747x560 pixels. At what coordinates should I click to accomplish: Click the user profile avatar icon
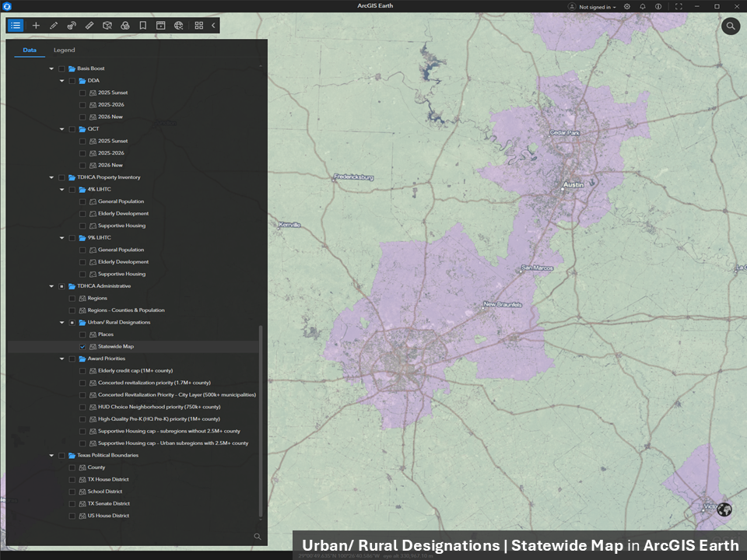(572, 7)
